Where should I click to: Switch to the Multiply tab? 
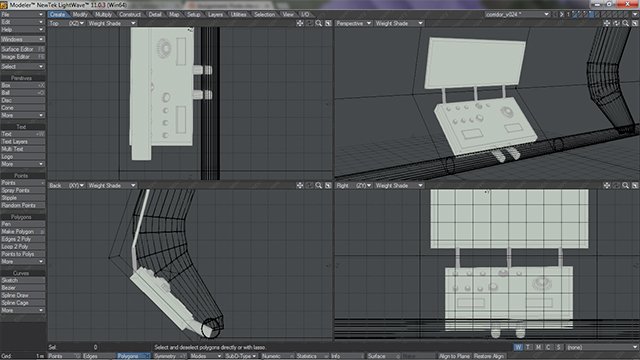click(x=103, y=14)
